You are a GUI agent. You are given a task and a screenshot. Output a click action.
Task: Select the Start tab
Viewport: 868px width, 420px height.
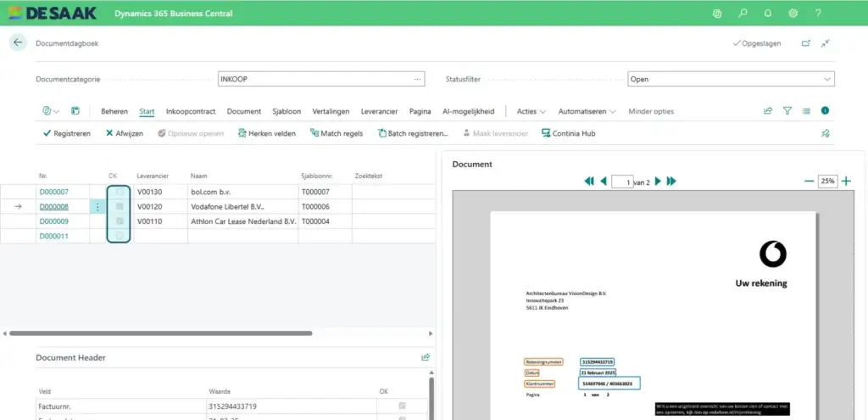coord(147,111)
